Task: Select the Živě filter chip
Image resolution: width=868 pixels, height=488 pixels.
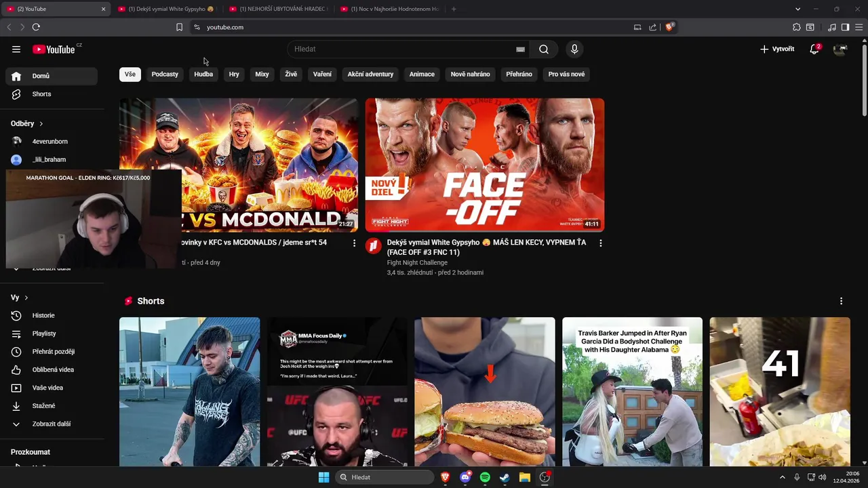Action: point(291,74)
